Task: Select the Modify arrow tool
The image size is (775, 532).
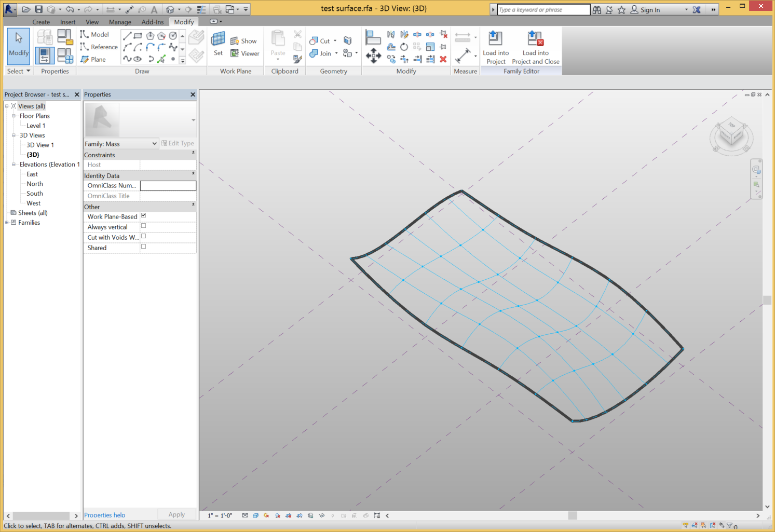Action: point(19,45)
